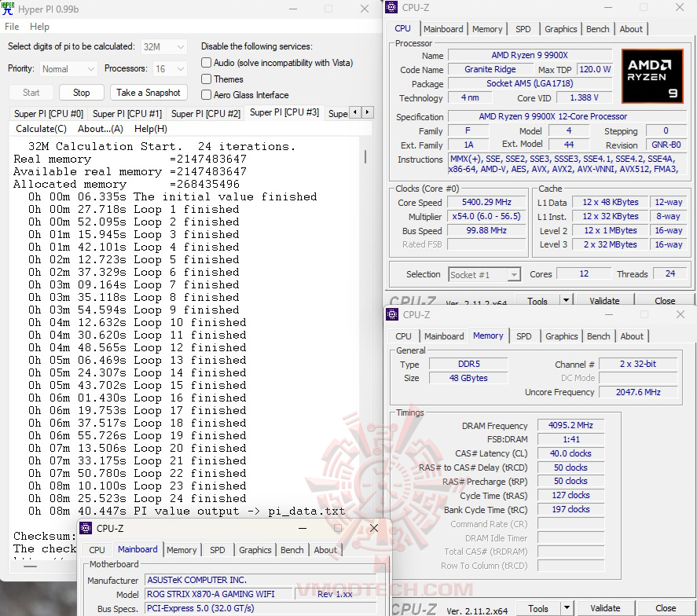Image resolution: width=697 pixels, height=616 pixels.
Task: Open the File menu in Hyper PI
Action: tap(12, 27)
